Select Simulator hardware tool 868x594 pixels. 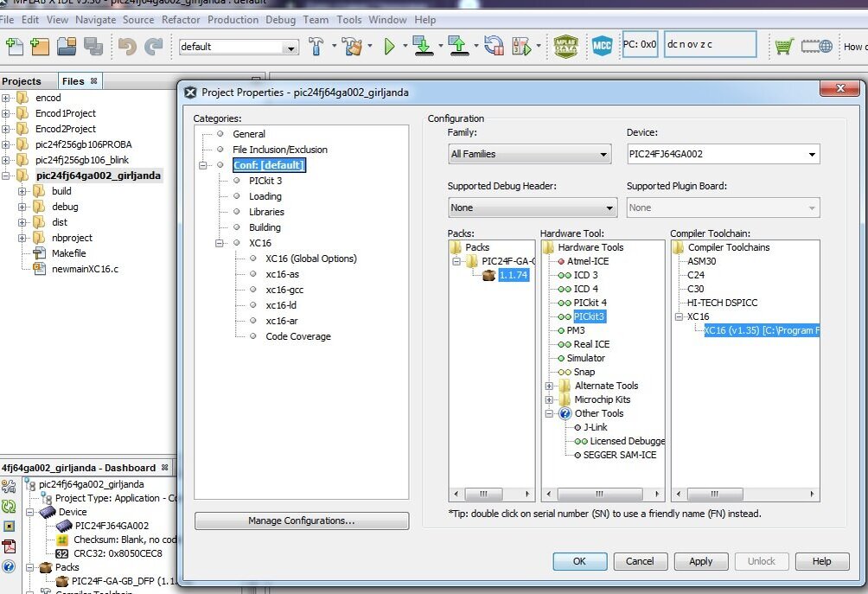[585, 358]
